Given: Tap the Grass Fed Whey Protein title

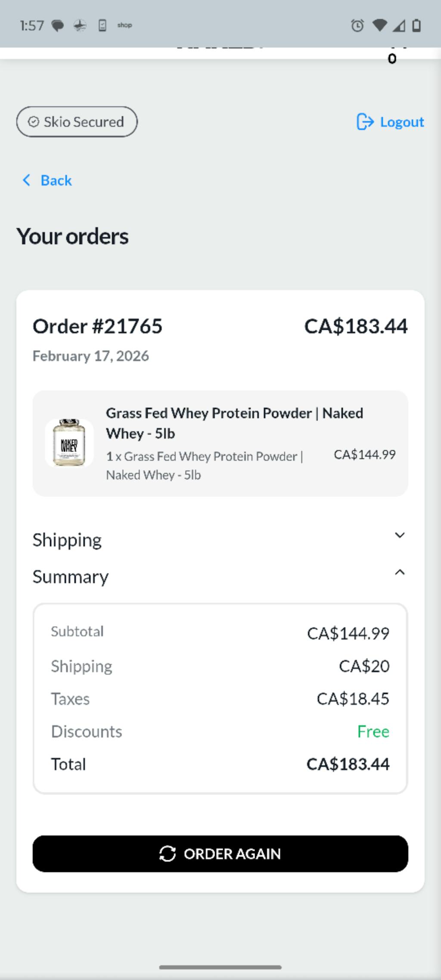Looking at the screenshot, I should (234, 423).
